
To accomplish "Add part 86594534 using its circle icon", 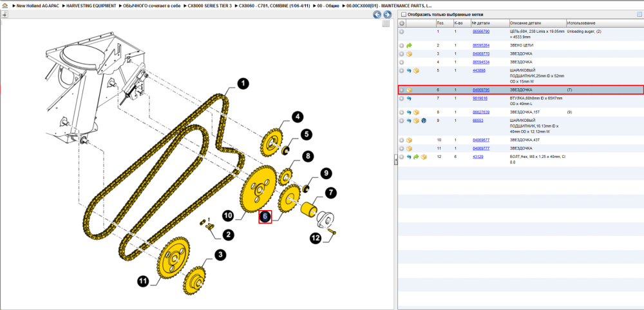I will click(402, 62).
